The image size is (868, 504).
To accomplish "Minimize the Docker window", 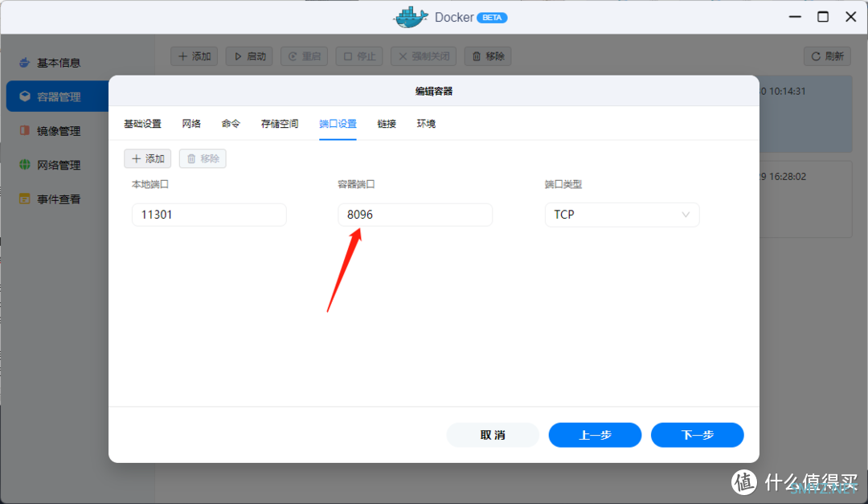I will pos(795,17).
